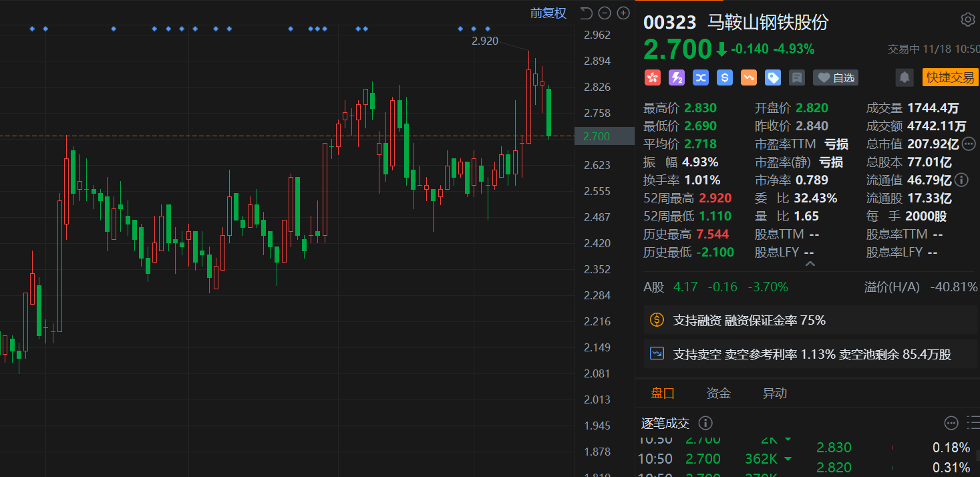The height and width of the screenshot is (477, 980).
Task: Zoom in chart with plus icon
Action: click(623, 13)
